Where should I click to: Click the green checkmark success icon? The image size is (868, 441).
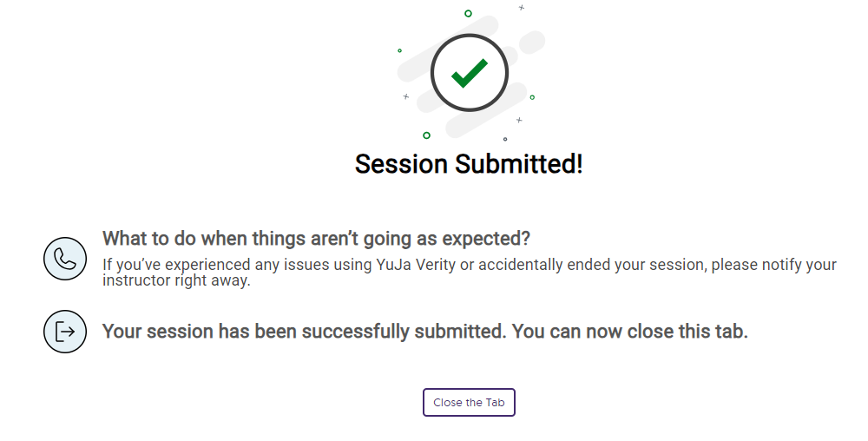(x=470, y=73)
